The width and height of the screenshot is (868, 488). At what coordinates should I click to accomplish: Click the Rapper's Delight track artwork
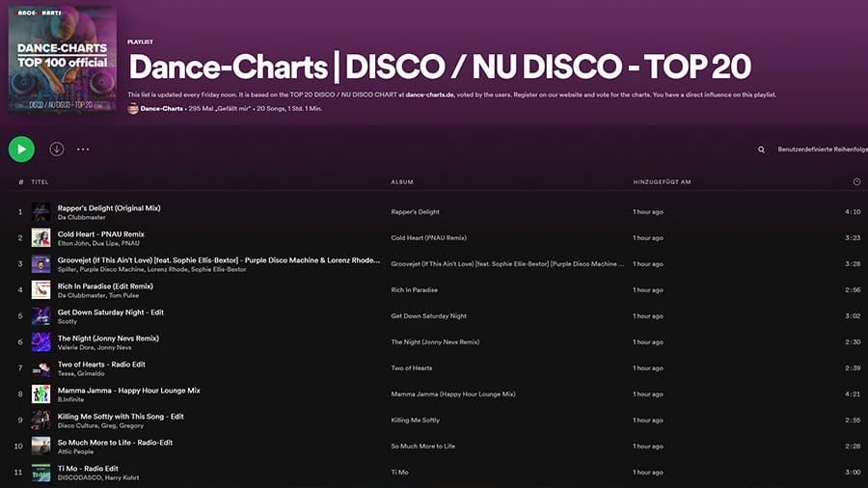41,212
